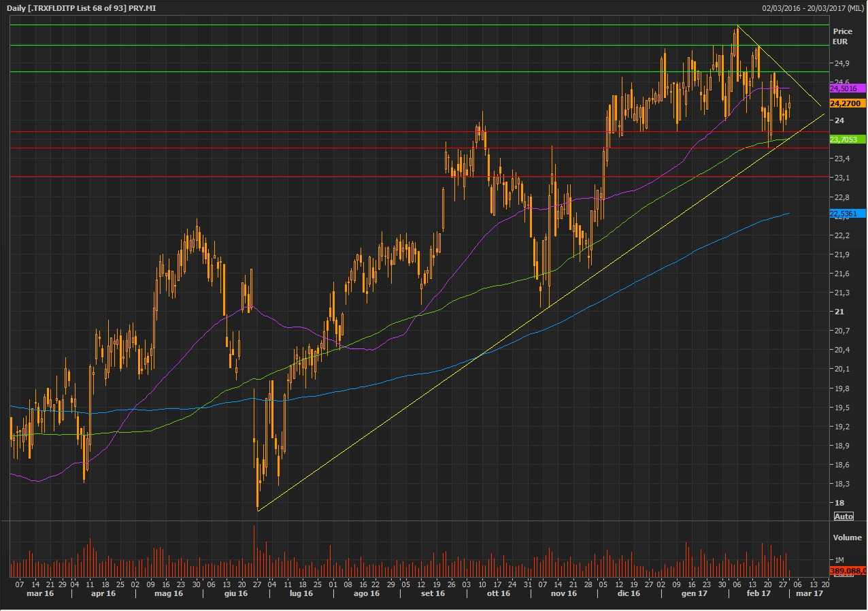Click the Price EUR axis label
Viewport: 868px width, 611px height.
coord(841,37)
